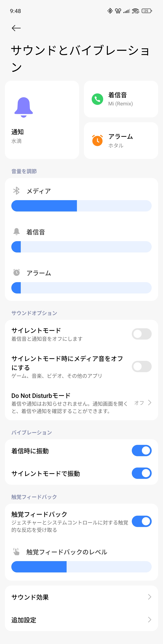Disable the 着信時に振動 toggle
This screenshot has width=163, height=644.
[x=141, y=450]
